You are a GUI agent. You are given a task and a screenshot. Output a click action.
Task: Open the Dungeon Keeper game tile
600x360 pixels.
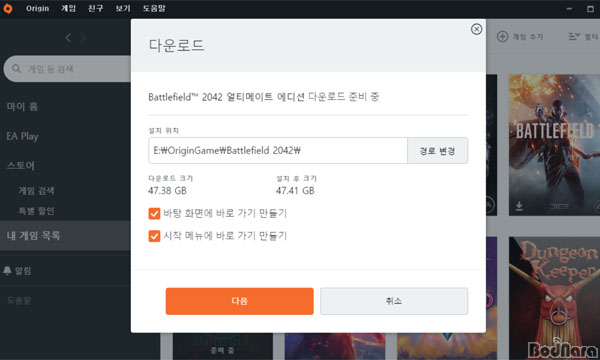[554, 298]
